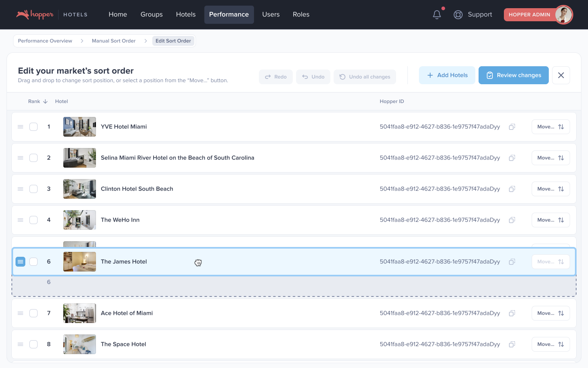Close the sort order editor with X

[561, 75]
